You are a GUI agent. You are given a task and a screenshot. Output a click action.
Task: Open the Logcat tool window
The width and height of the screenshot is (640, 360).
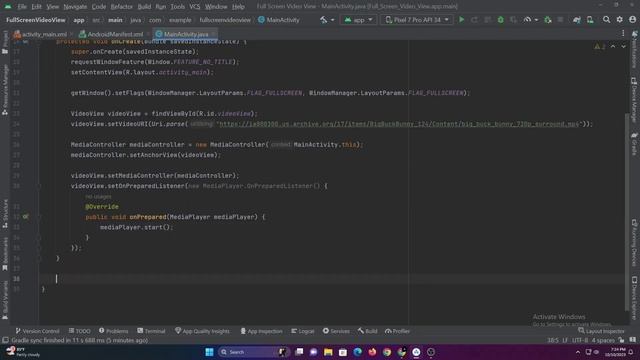(x=302, y=331)
